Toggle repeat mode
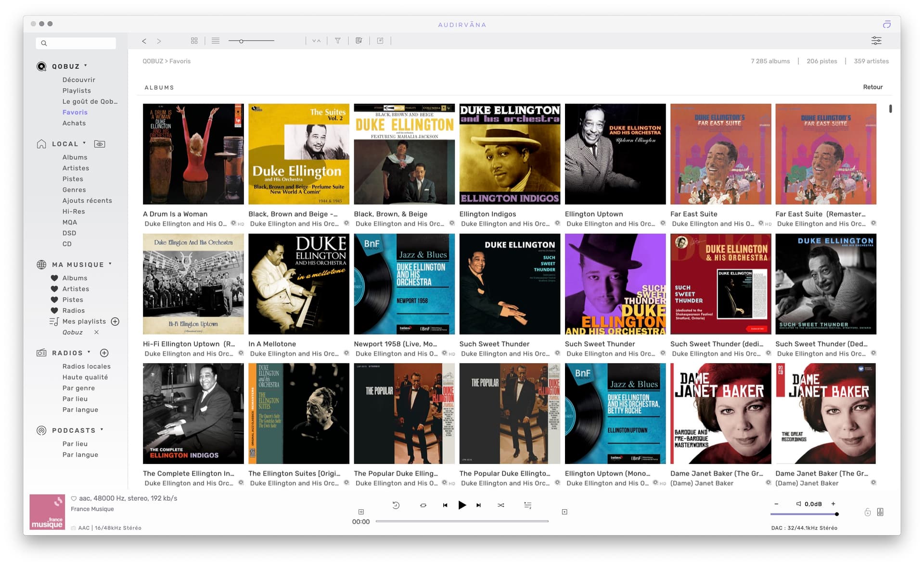 click(x=423, y=505)
